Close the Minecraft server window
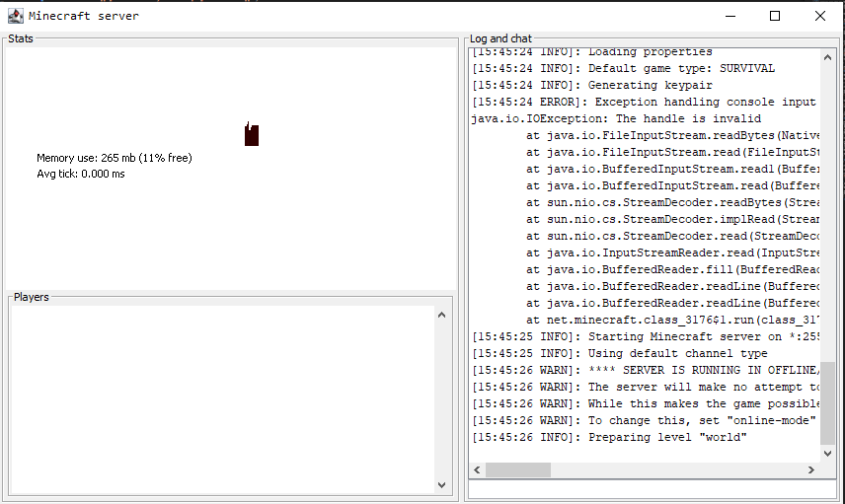 (820, 16)
